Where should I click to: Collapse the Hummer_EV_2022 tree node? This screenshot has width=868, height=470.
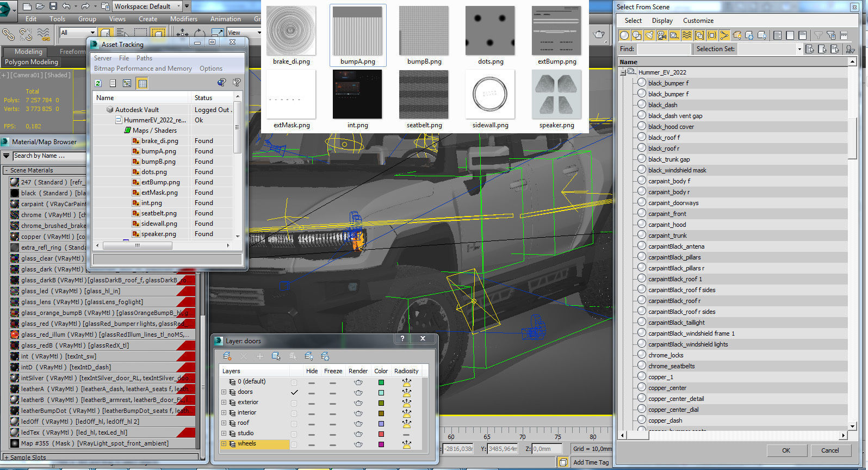tap(624, 72)
